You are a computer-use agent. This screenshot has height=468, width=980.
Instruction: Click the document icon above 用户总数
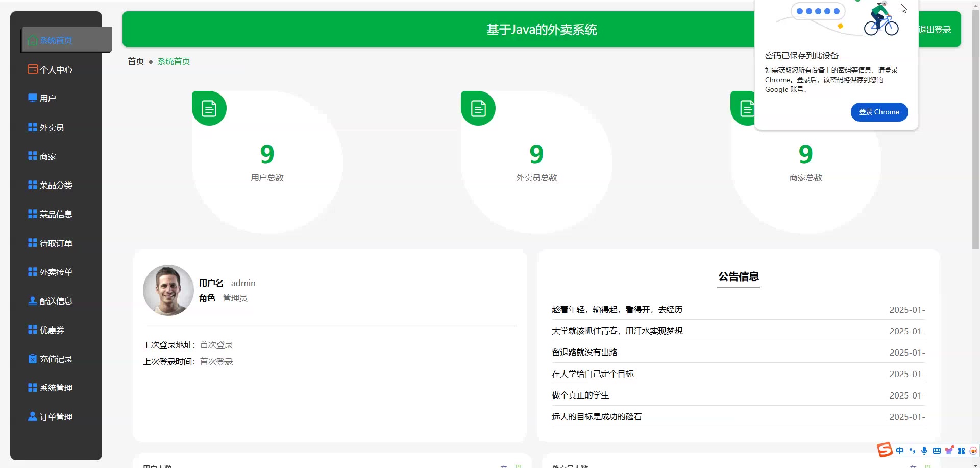pyautogui.click(x=209, y=108)
